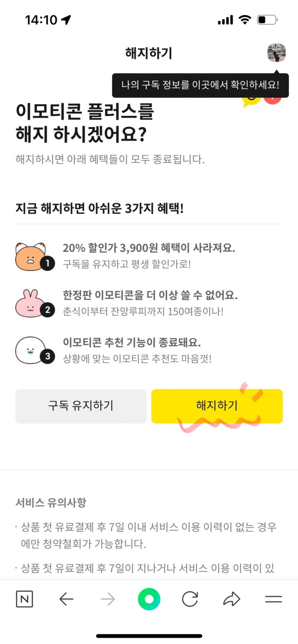Tap the subscription info tooltip bubble

[200, 85]
